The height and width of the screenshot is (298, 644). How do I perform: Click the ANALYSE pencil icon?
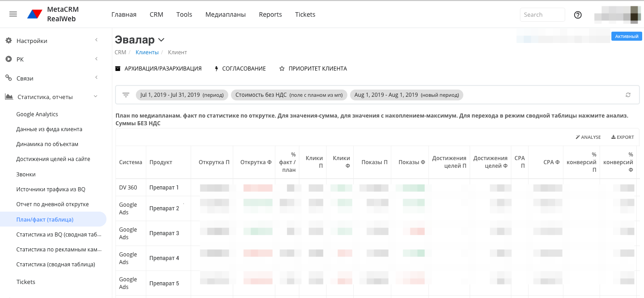click(x=578, y=137)
